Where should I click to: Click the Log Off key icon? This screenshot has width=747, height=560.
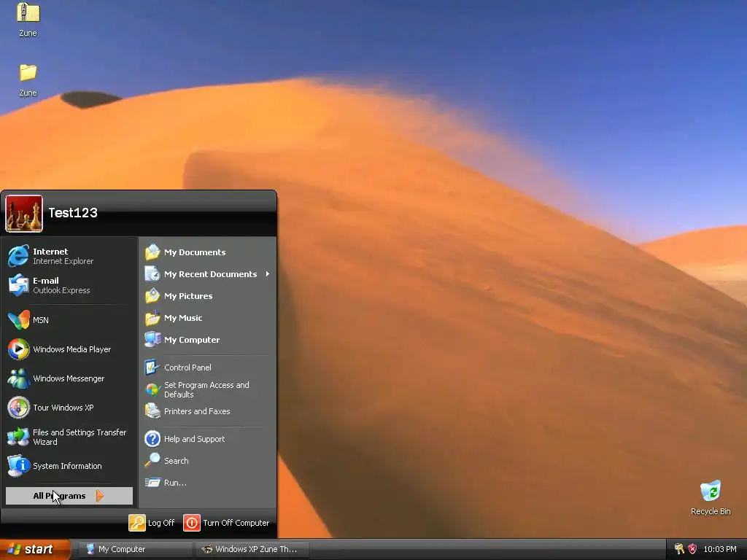[x=136, y=522]
